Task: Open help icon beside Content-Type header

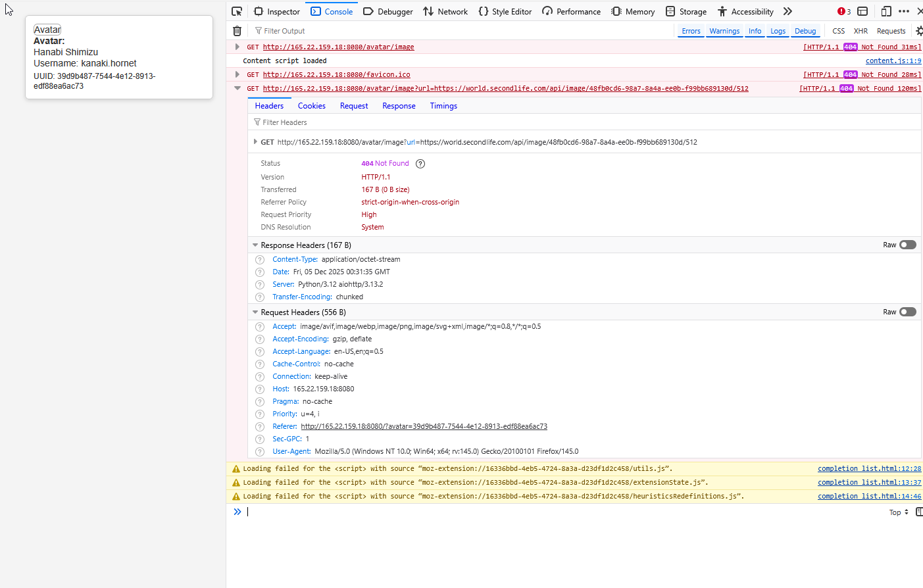Action: click(260, 260)
